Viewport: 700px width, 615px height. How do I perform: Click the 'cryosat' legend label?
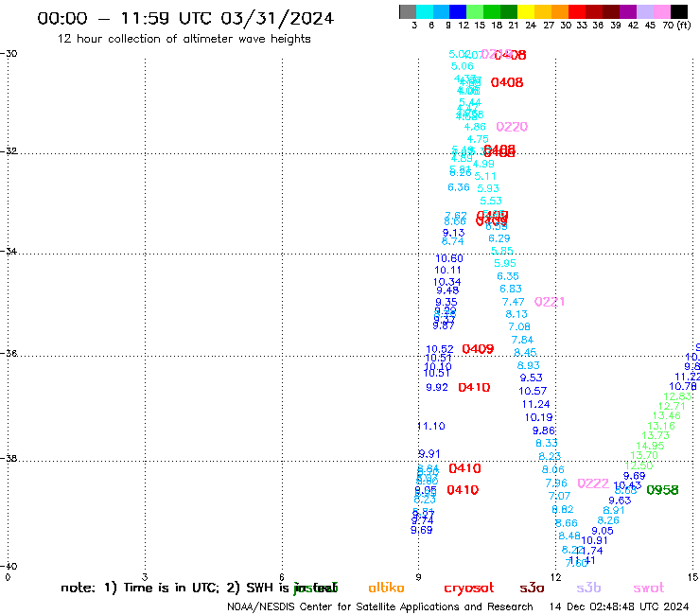point(469,589)
